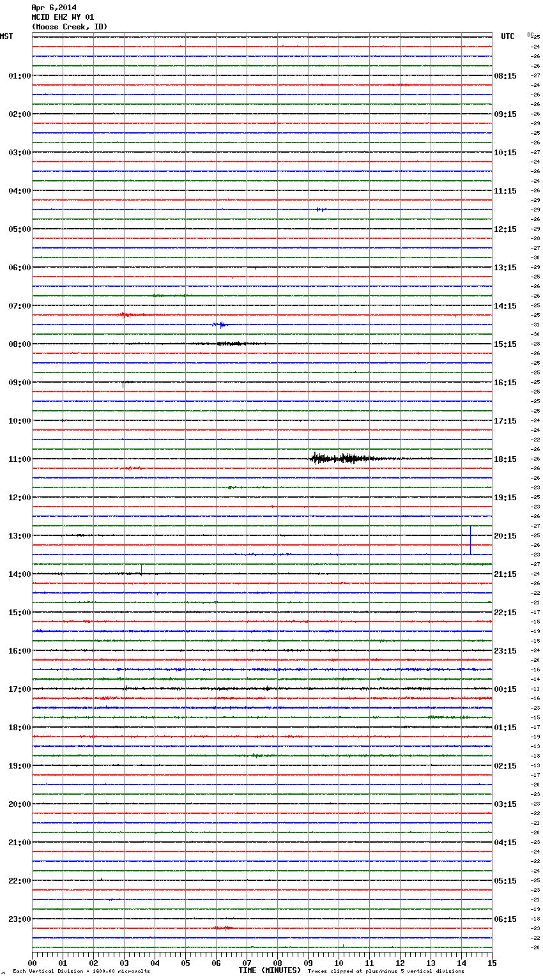Select the 04:00 MST time label
The image size is (543, 980).
[20, 191]
